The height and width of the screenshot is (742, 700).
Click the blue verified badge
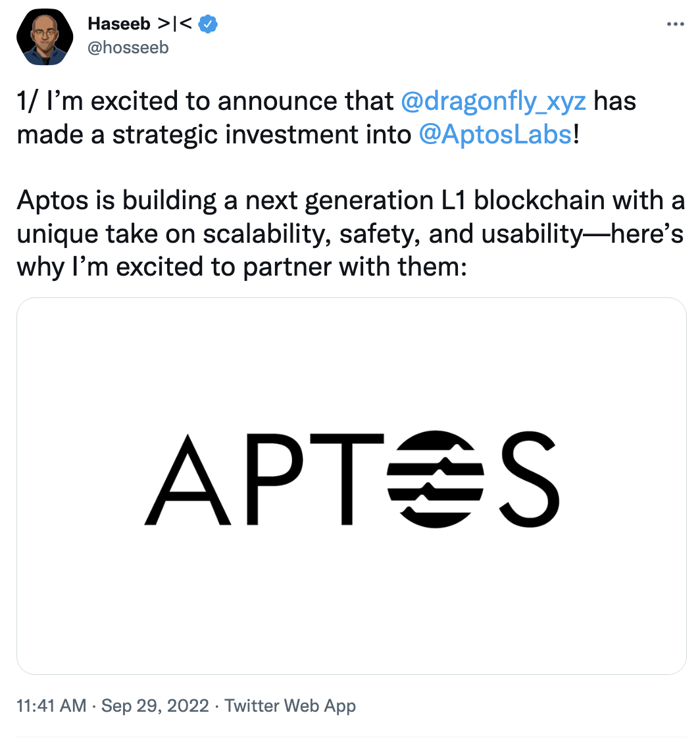point(209,25)
